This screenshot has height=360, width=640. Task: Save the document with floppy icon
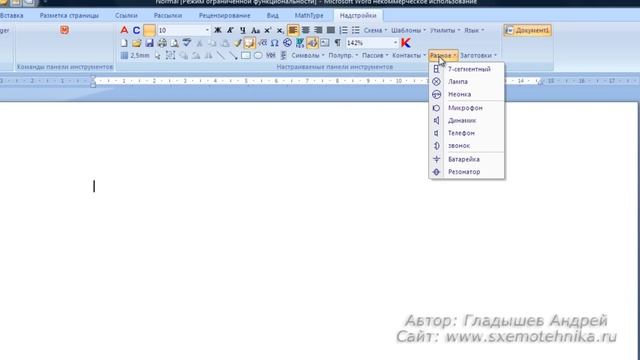point(149,43)
